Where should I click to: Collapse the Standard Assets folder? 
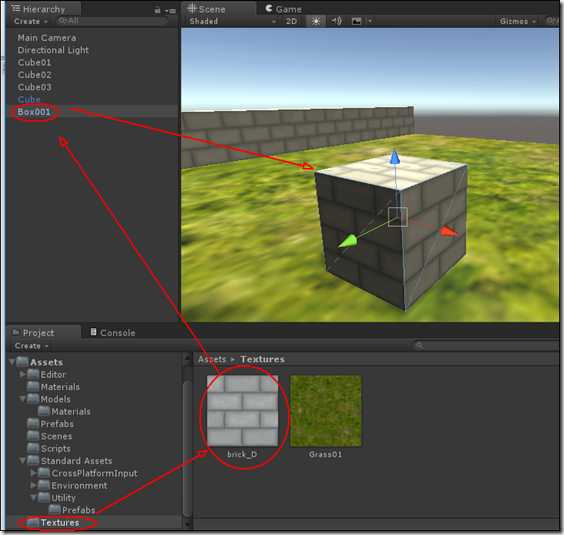23,460
